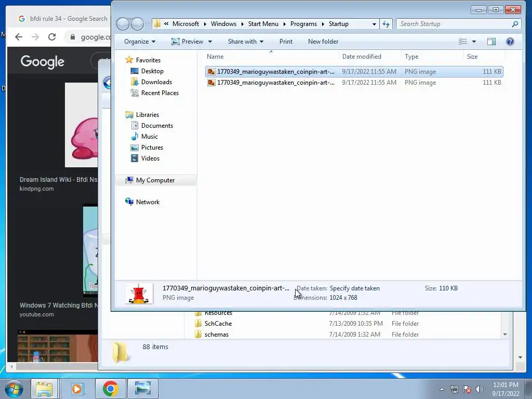Click the back Explorer window's scroll-down arrow
Viewport: 532px width, 399px height.
point(505,335)
